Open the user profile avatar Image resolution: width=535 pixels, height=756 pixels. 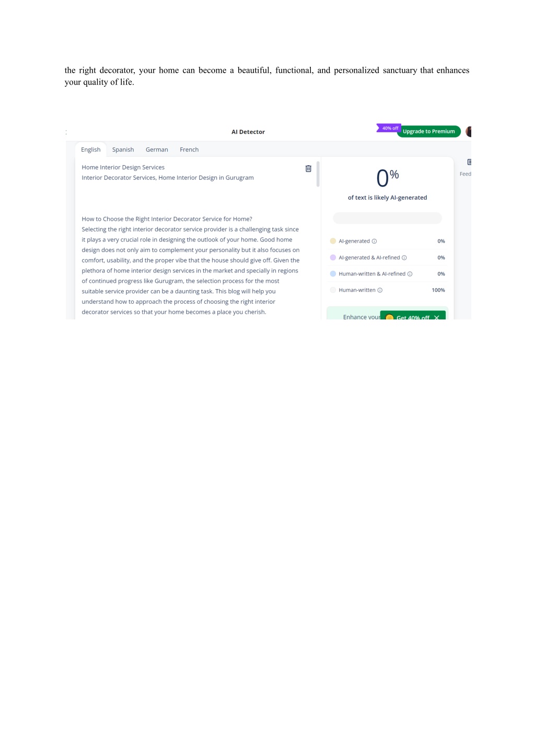pos(468,131)
